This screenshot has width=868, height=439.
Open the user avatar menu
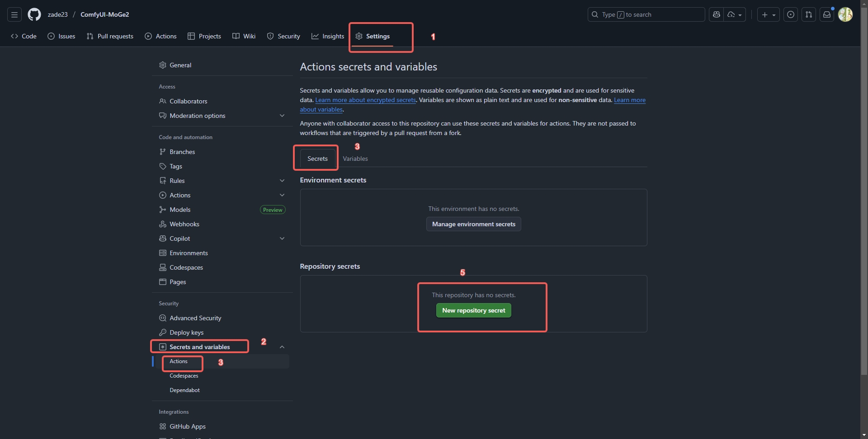point(845,14)
